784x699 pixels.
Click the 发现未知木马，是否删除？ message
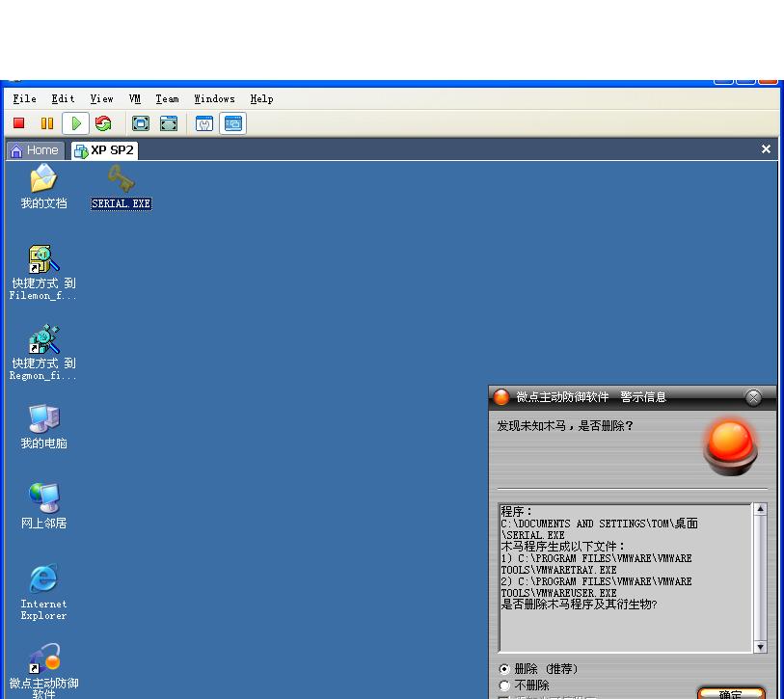point(565,425)
